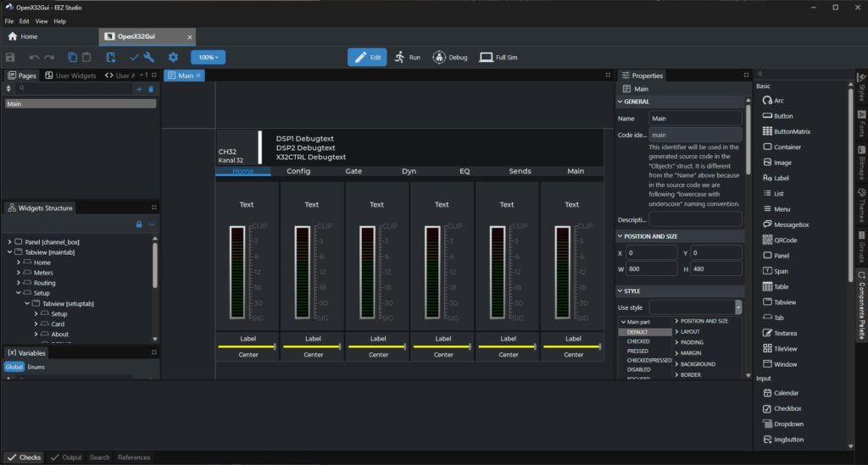Click the Output button in bottom bar
Screen dimensions: 868x465
pos(66,457)
